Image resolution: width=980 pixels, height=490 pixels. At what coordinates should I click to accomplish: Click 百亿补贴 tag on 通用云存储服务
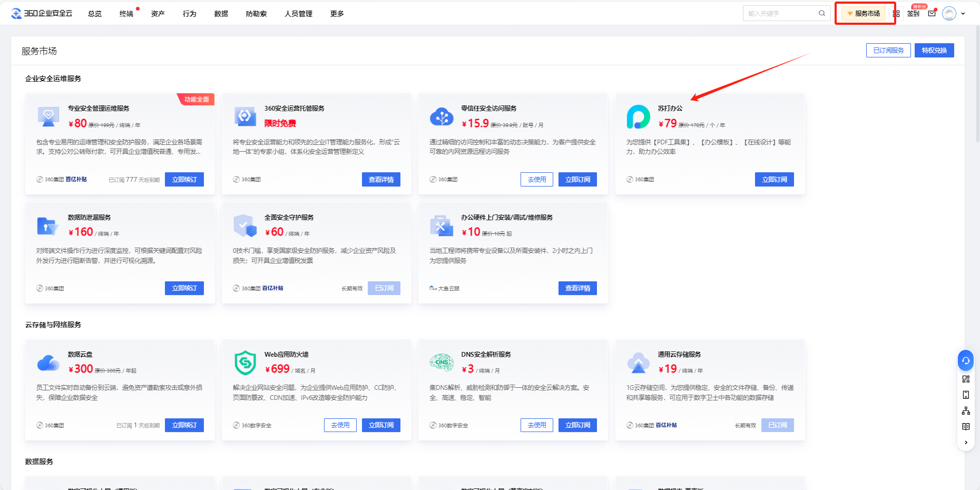667,425
